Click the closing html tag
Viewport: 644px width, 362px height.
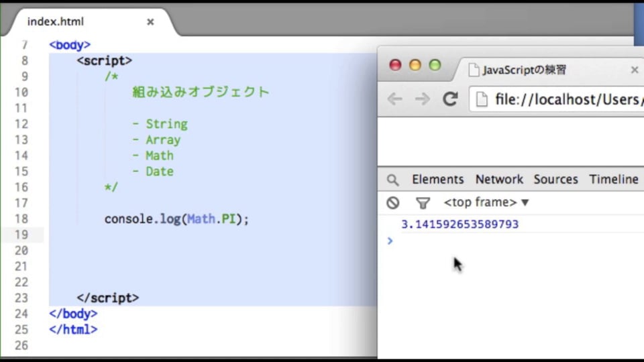coord(73,330)
